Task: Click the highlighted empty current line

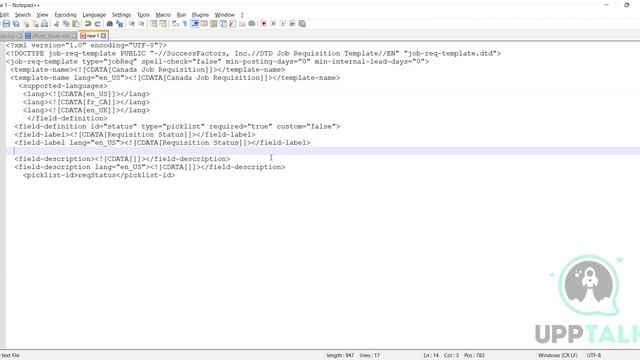Action: 322,151
